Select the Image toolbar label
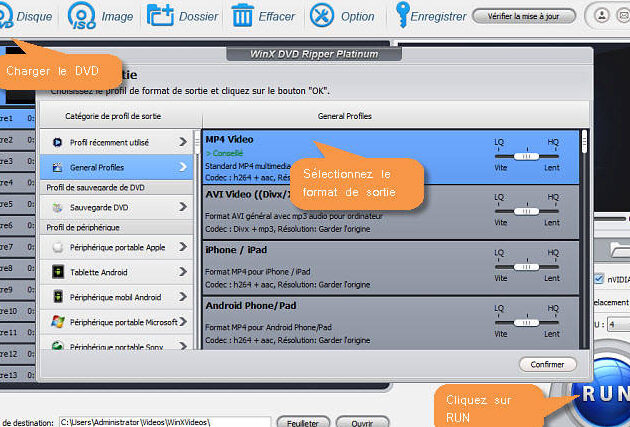 [117, 16]
